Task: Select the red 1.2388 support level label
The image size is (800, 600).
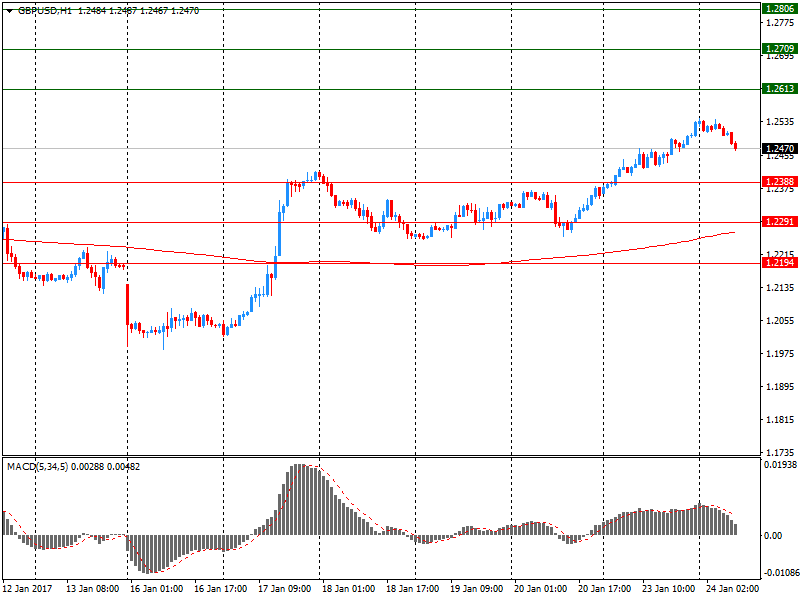Action: click(780, 182)
